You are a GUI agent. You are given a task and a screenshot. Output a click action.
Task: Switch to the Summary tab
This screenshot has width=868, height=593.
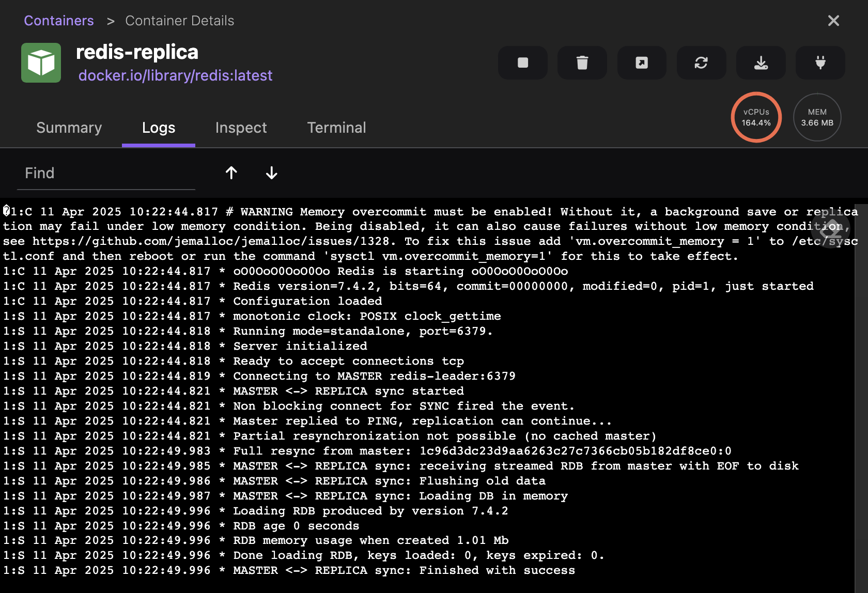[x=69, y=128]
